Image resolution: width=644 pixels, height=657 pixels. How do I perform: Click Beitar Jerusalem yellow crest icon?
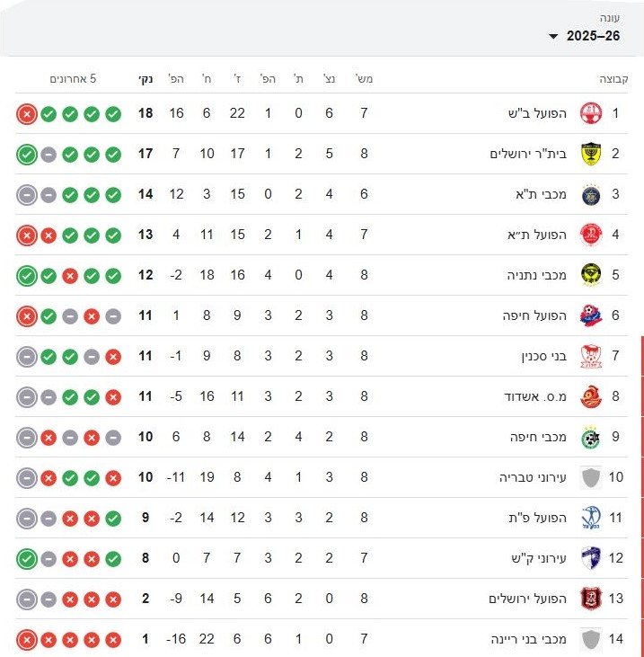click(590, 154)
